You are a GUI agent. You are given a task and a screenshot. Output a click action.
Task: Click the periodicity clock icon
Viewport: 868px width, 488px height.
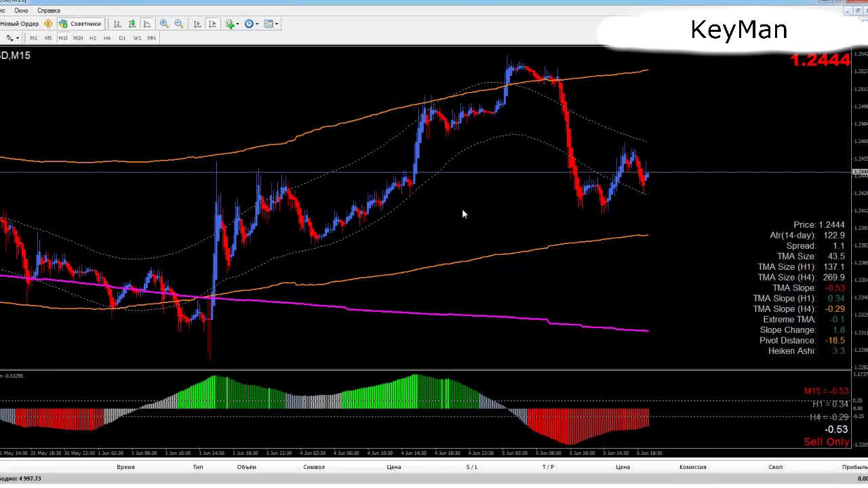click(249, 24)
